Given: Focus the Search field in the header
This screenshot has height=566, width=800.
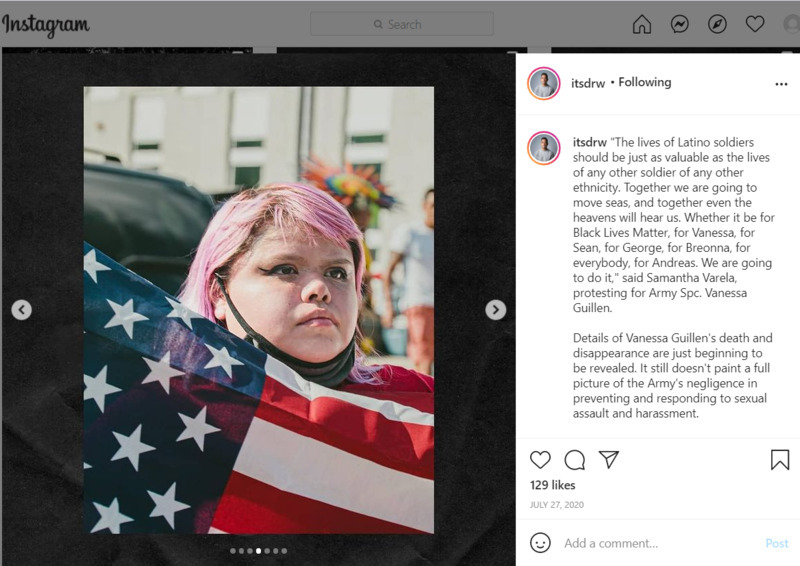Looking at the screenshot, I should 402,24.
